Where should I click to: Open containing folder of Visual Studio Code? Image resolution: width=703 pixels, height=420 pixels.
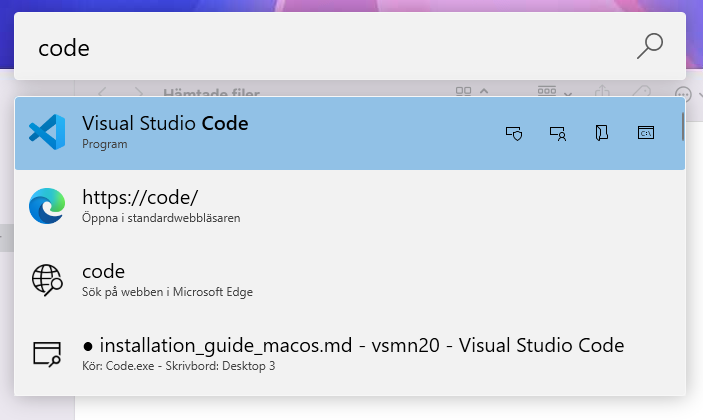tap(602, 133)
